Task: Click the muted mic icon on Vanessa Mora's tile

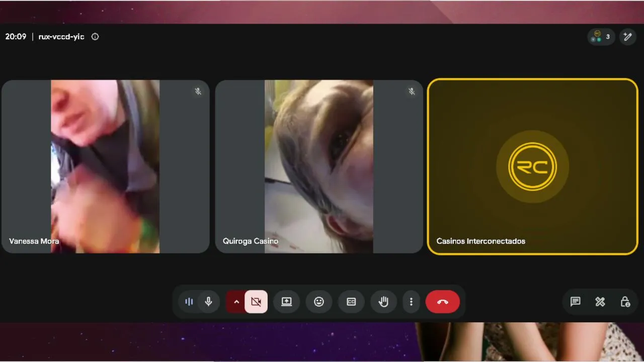Action: click(198, 92)
